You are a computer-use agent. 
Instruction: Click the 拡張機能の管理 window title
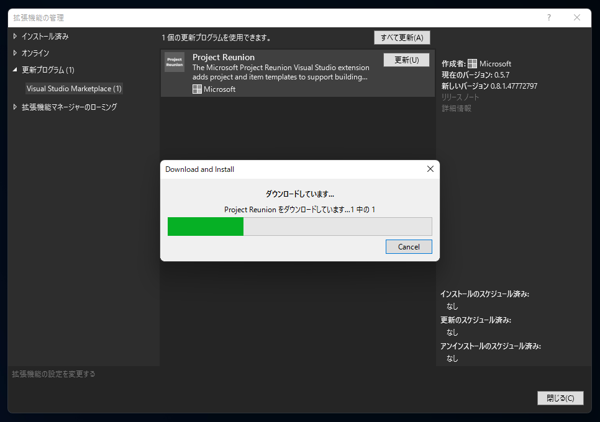(38, 18)
